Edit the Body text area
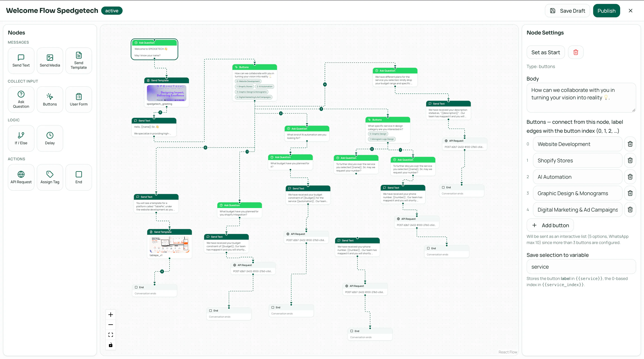 (581, 98)
